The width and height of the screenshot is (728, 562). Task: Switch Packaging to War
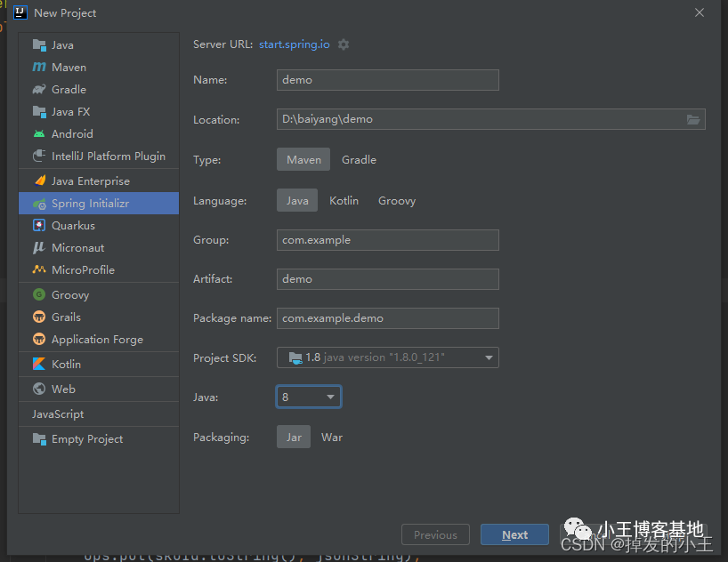pyautogui.click(x=332, y=438)
